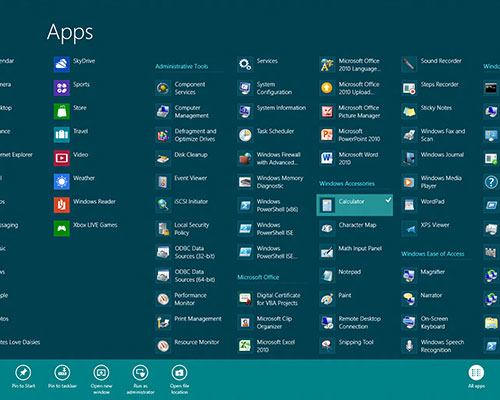
Task: Launch Xbox LIVE Games icon
Action: [62, 228]
